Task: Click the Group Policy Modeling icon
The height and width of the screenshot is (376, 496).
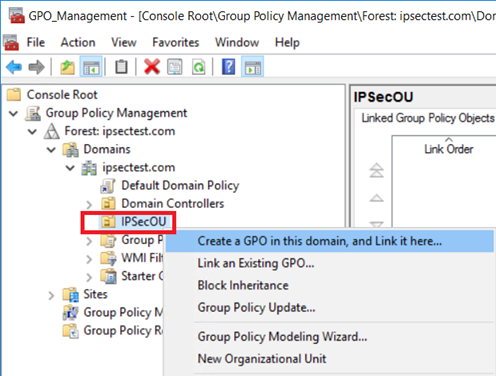Action: 71,312
